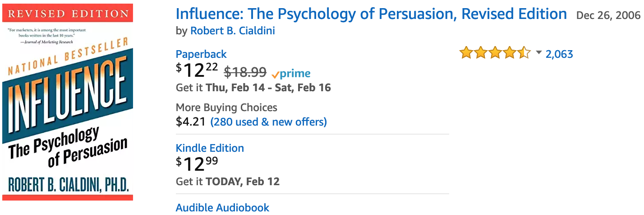Viewport: 644px width, 215px height.
Task: Click the $12.22 paperback price
Action: [x=197, y=71]
